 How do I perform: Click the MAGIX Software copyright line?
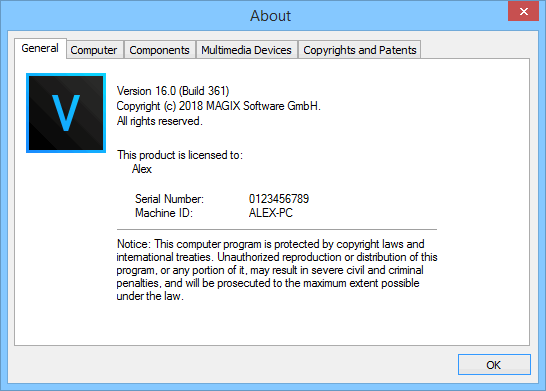click(x=218, y=106)
